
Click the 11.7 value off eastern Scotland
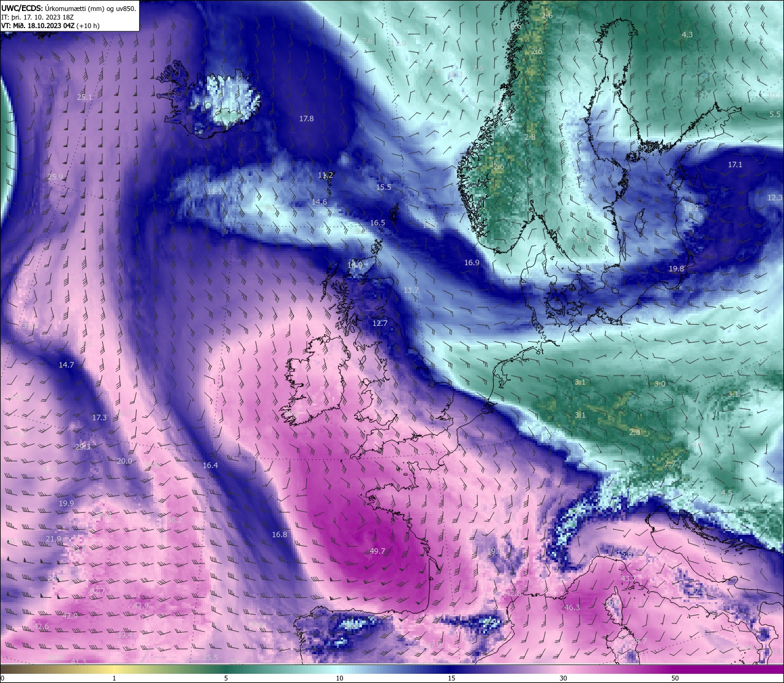pyautogui.click(x=411, y=290)
